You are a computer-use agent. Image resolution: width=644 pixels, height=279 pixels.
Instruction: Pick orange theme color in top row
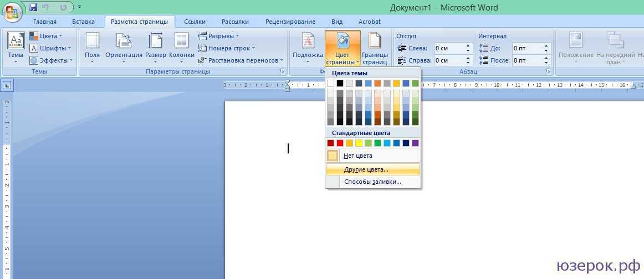click(x=377, y=83)
